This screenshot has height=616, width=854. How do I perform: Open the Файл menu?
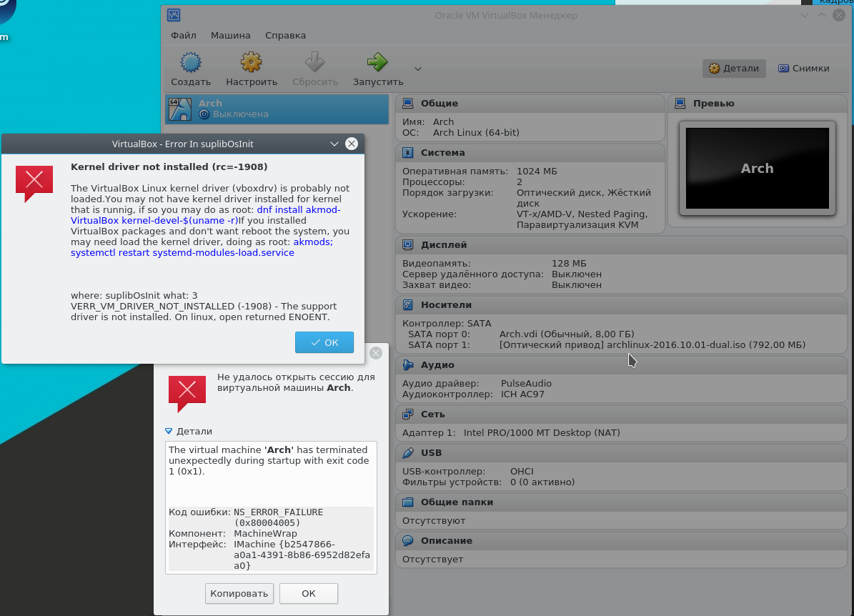click(x=184, y=36)
